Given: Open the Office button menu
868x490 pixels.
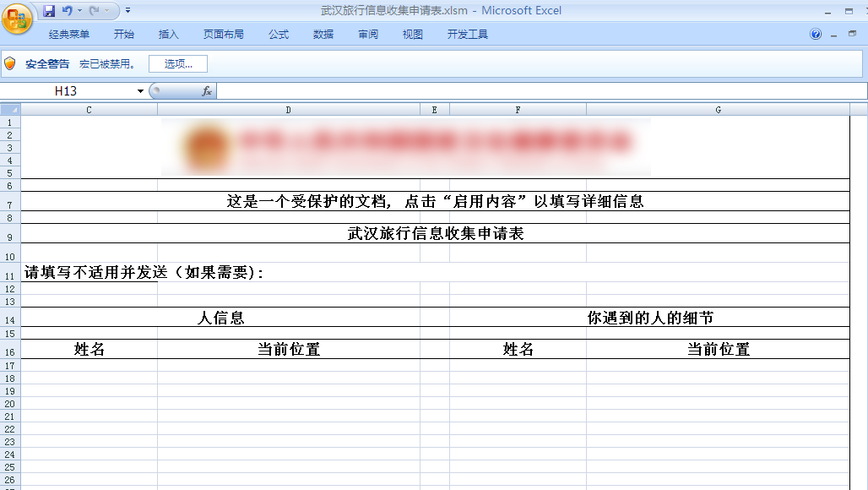Looking at the screenshot, I should [x=17, y=17].
